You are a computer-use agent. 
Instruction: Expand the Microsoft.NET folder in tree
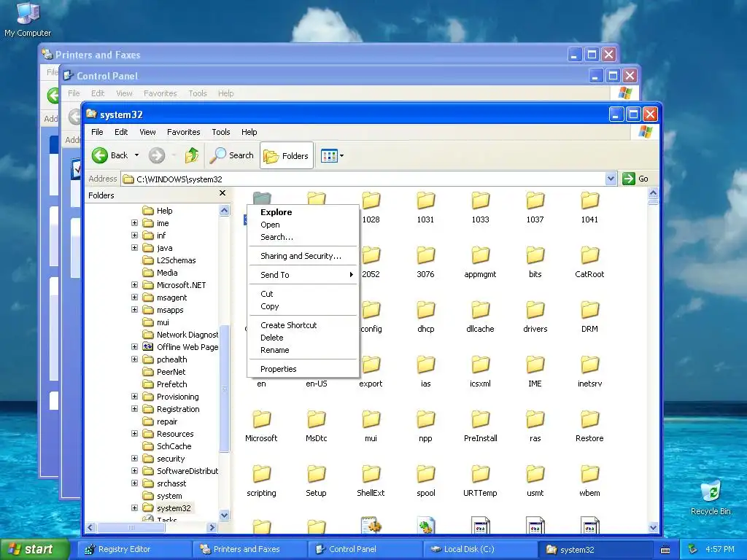pos(134,285)
